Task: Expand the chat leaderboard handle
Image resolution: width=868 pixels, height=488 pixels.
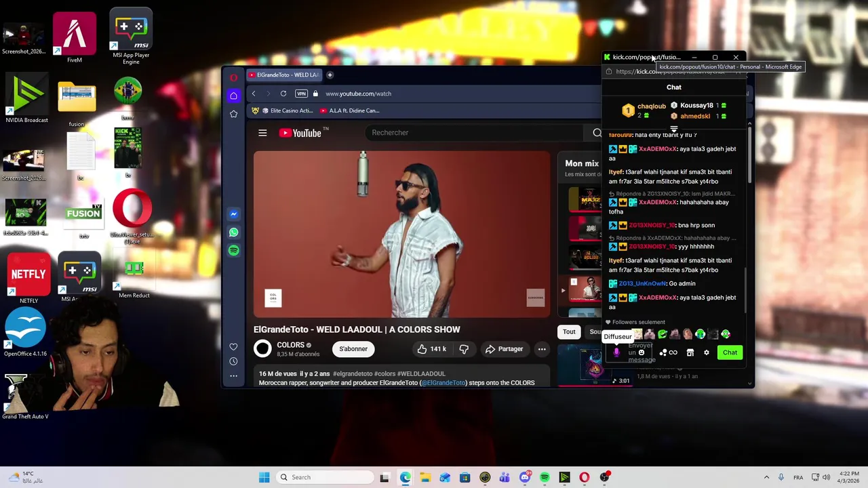Action: (x=673, y=127)
